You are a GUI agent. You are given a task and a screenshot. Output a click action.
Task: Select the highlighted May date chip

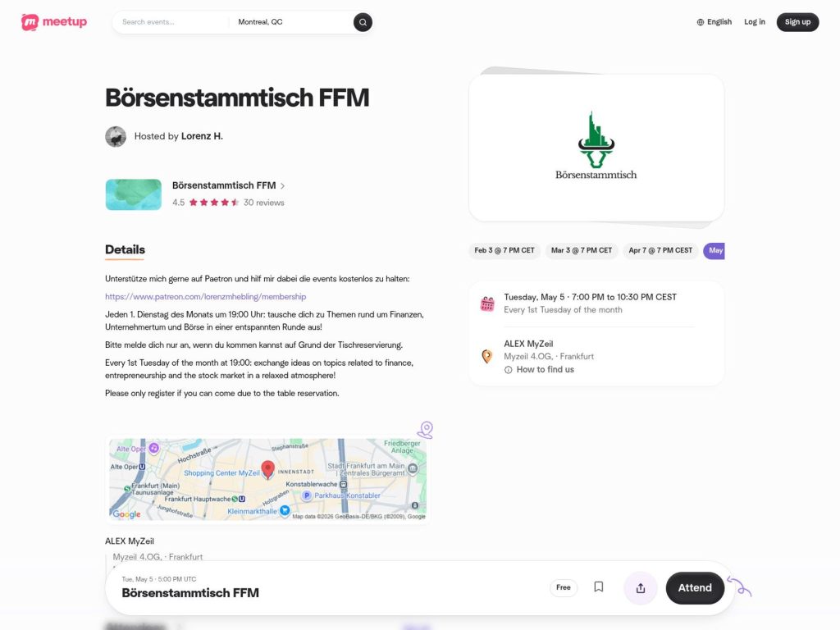(714, 250)
